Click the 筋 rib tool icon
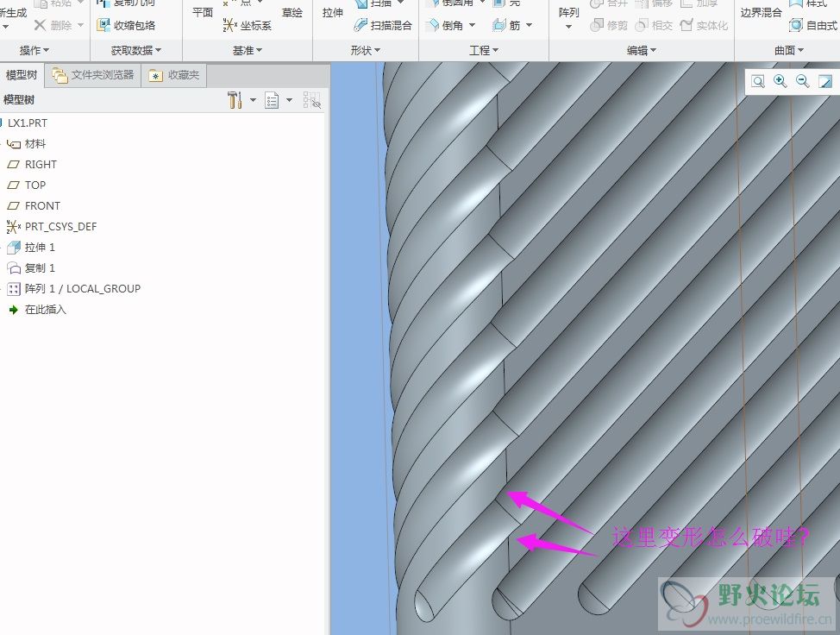 498,25
